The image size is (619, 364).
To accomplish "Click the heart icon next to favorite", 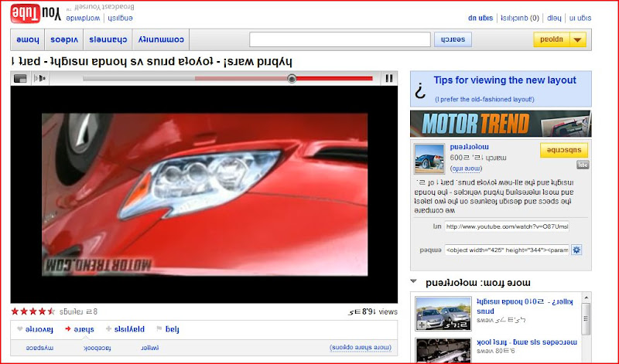I will pyautogui.click(x=20, y=329).
